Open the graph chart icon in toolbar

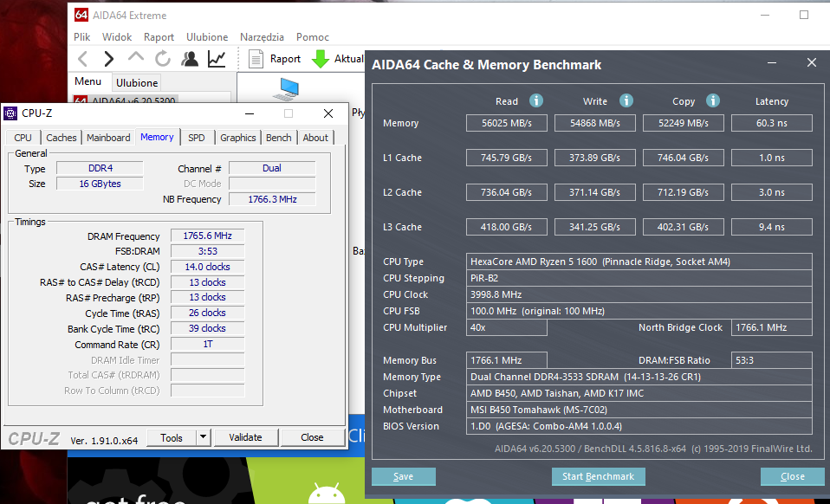coord(217,59)
